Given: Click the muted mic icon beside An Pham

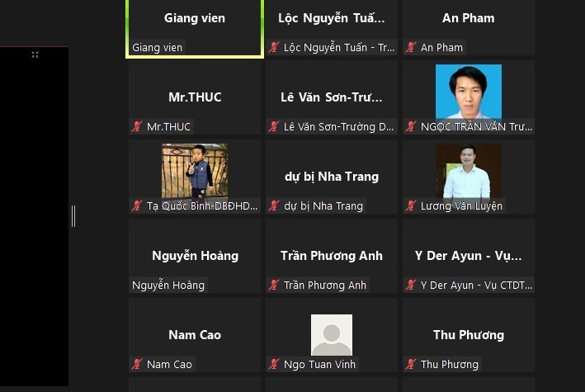Looking at the screenshot, I should pyautogui.click(x=411, y=47).
